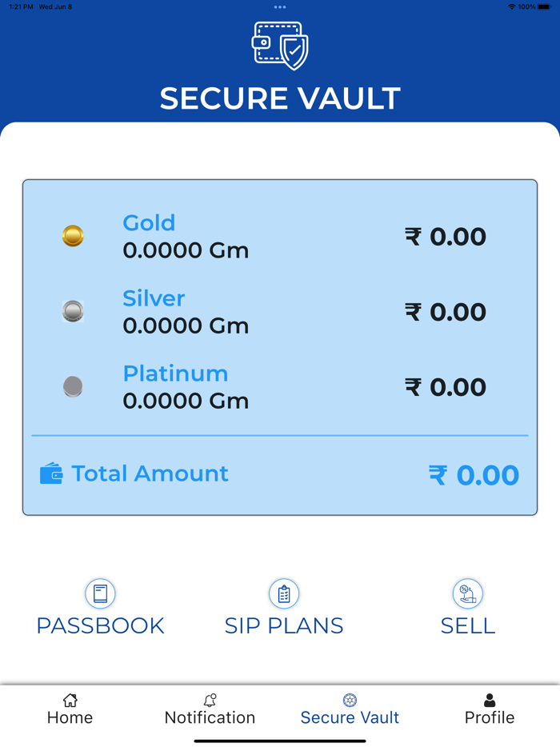Select the Platinum holdings text

(x=186, y=387)
